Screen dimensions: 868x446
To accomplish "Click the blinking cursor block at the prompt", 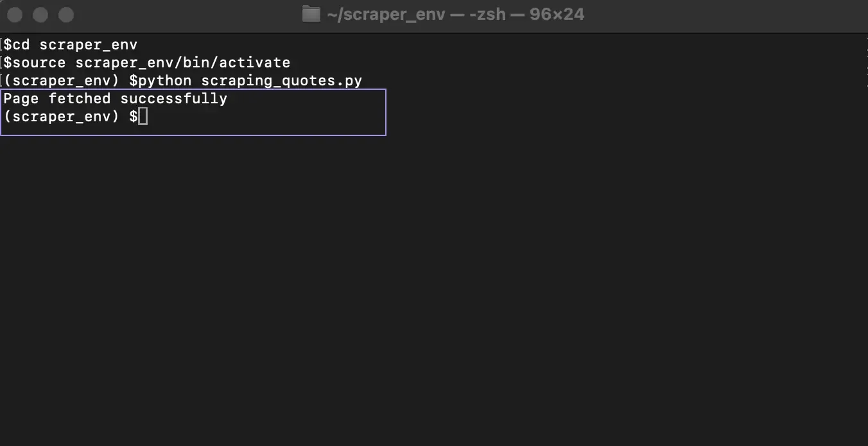I will pos(143,116).
